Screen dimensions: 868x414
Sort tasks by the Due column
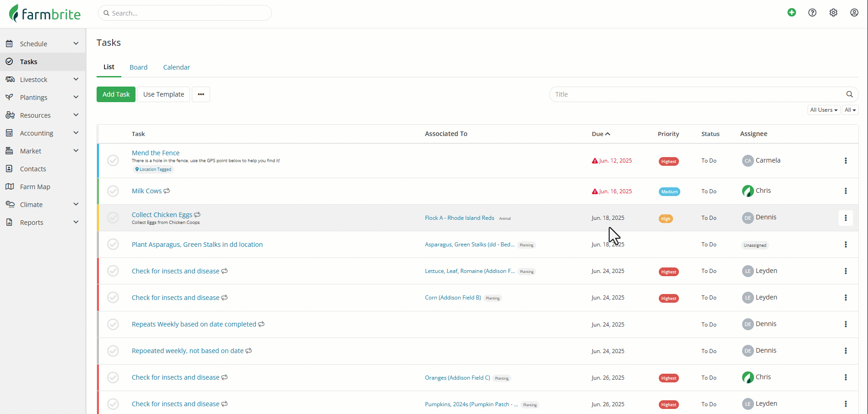(x=601, y=134)
